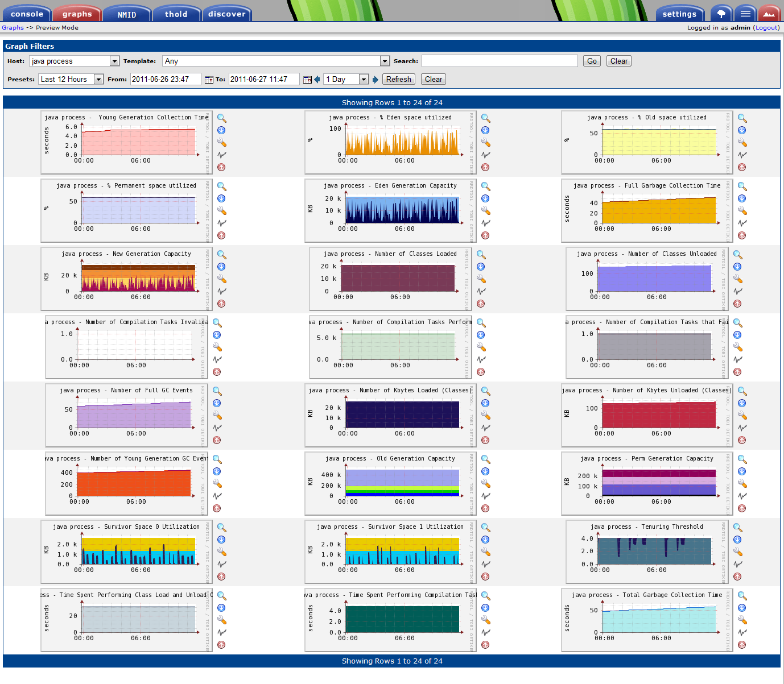Export CSV for Number of Kbytes Unloaded graph
The image size is (784, 684).
pos(742,403)
